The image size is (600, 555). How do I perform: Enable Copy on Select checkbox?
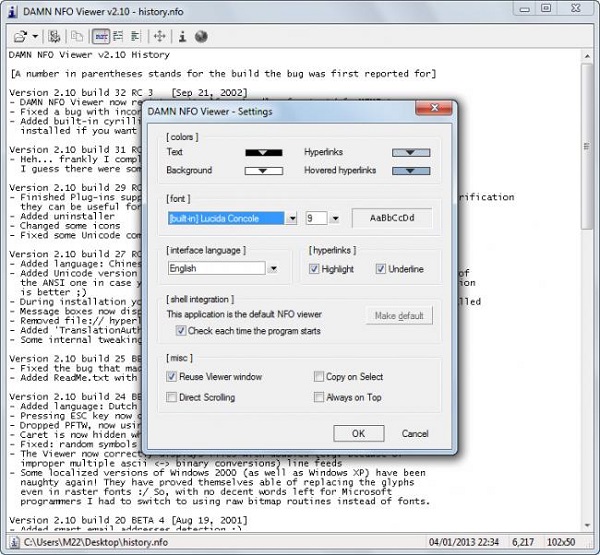318,377
